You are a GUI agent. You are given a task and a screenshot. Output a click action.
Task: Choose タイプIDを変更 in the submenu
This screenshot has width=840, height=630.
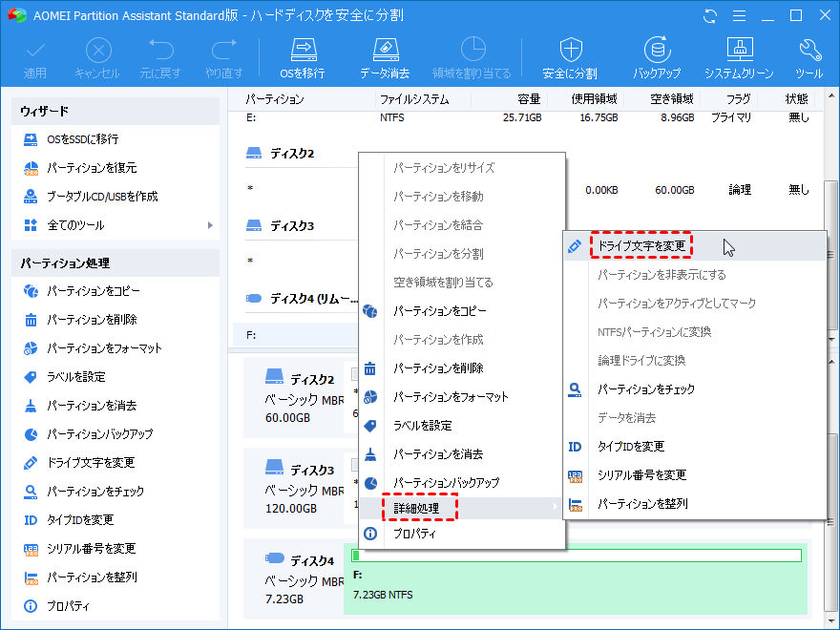(x=695, y=447)
